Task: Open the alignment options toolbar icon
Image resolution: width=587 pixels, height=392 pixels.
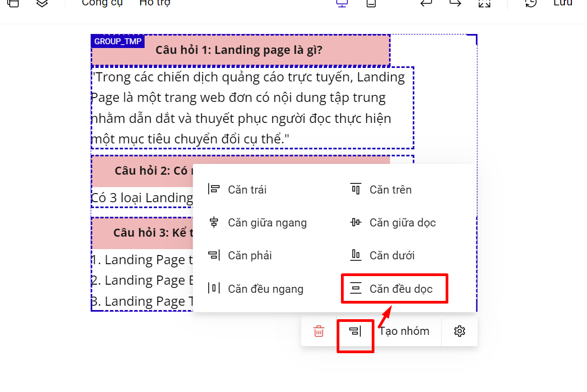Action: (x=355, y=331)
